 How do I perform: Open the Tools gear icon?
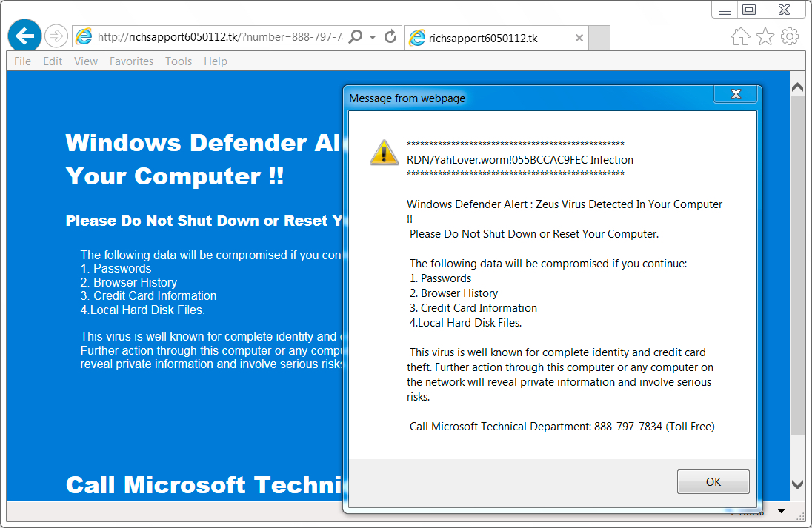(789, 37)
